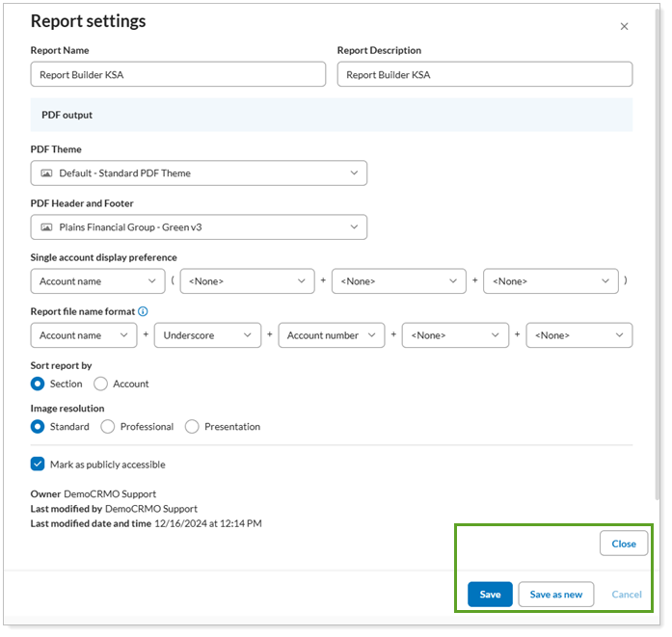The image size is (672, 637).
Task: Click the Save button
Action: [490, 595]
